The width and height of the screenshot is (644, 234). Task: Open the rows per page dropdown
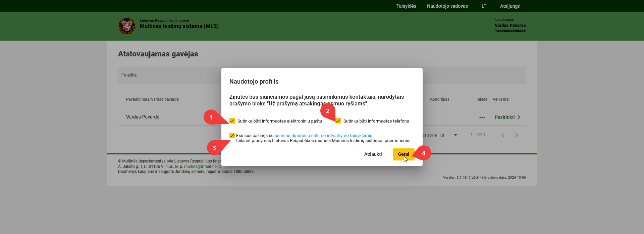tap(449, 135)
